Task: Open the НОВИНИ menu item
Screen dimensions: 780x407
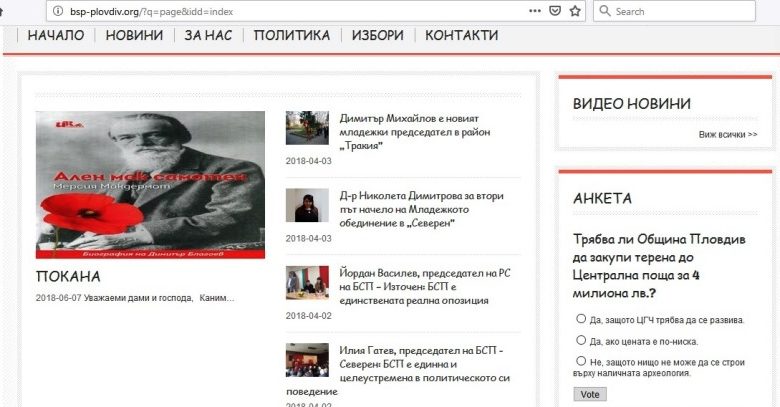Action: click(134, 35)
